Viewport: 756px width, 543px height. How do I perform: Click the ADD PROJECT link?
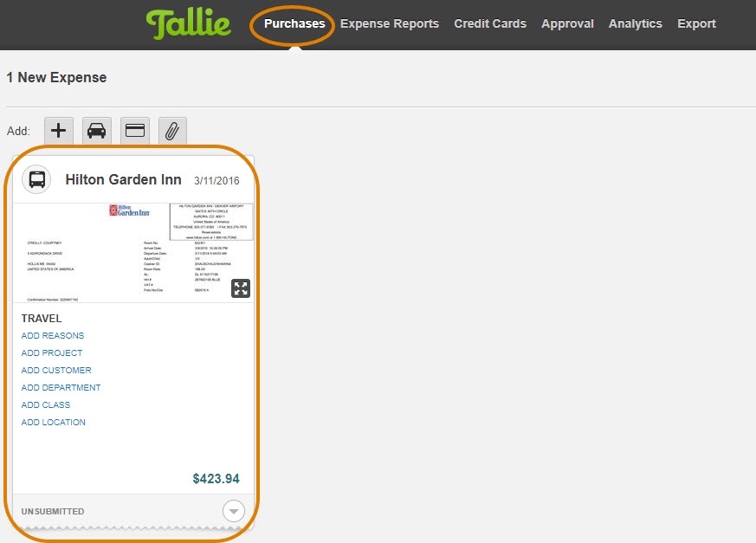pyautogui.click(x=52, y=353)
